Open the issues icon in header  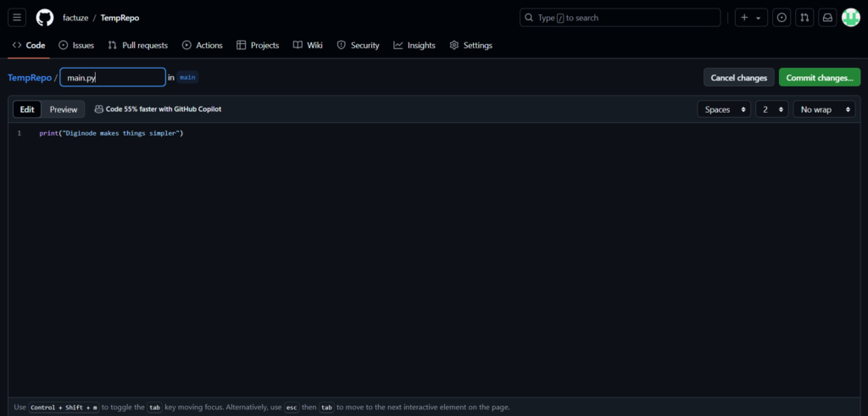point(782,18)
